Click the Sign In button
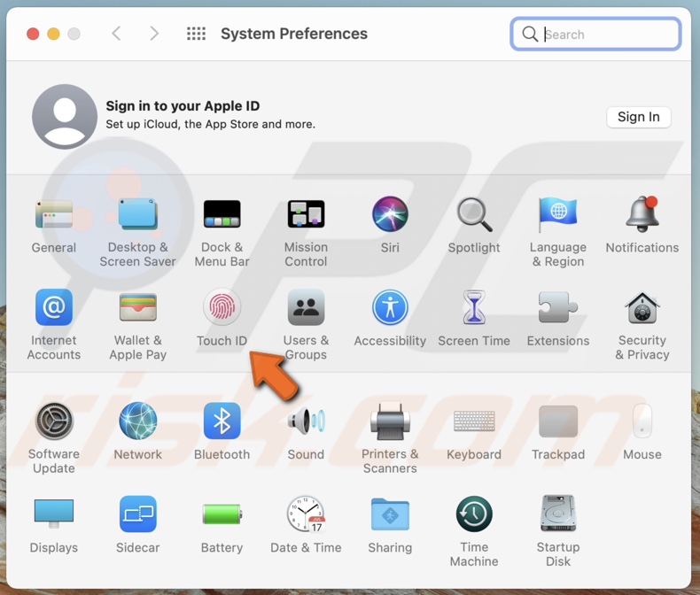700x595 pixels. 638,117
